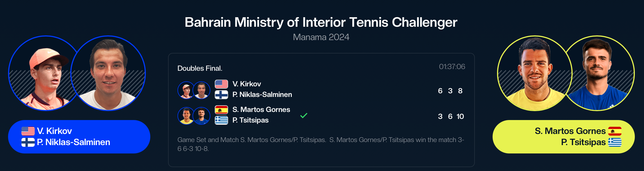This screenshot has height=171, width=644.
Task: Click the Finland flag beside P. Niklas-Salminen in scoreboard
Action: point(221,95)
